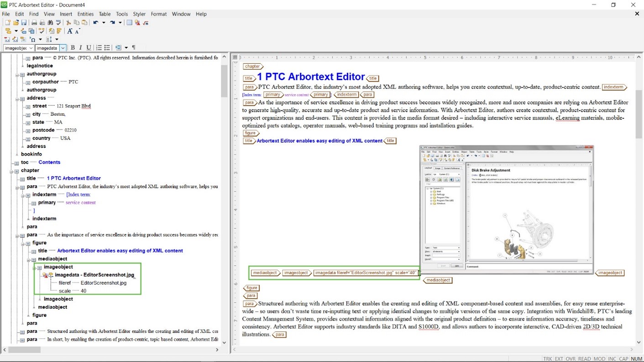This screenshot has height=362, width=644.
Task: Open Find with the binoculars icon
Action: pos(50,22)
